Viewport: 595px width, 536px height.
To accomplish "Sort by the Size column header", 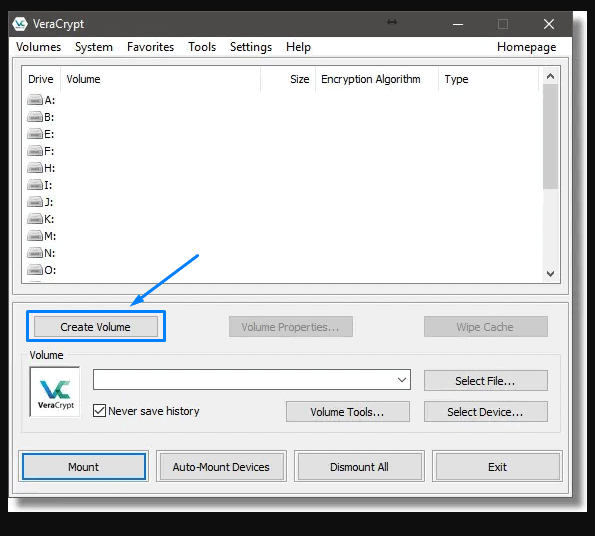I will click(x=288, y=79).
